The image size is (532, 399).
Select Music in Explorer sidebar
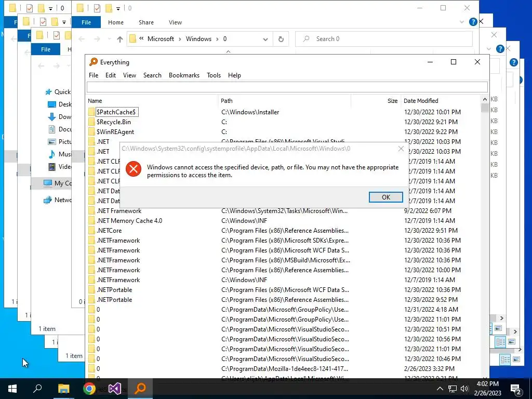(x=60, y=154)
